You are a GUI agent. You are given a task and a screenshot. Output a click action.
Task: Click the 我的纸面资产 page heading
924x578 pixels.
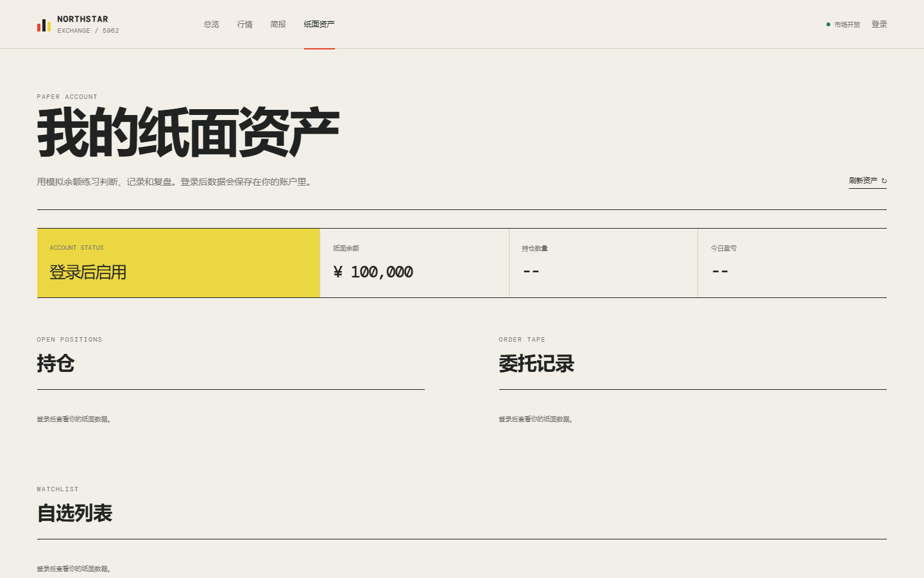point(188,133)
